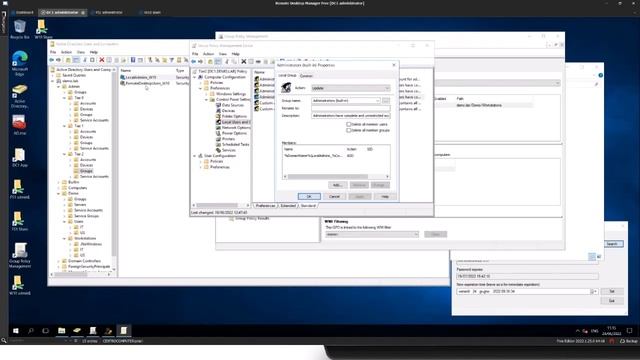The width and height of the screenshot is (640, 360).
Task: Open the View menu in Group Policy Editor
Action: (x=222, y=54)
